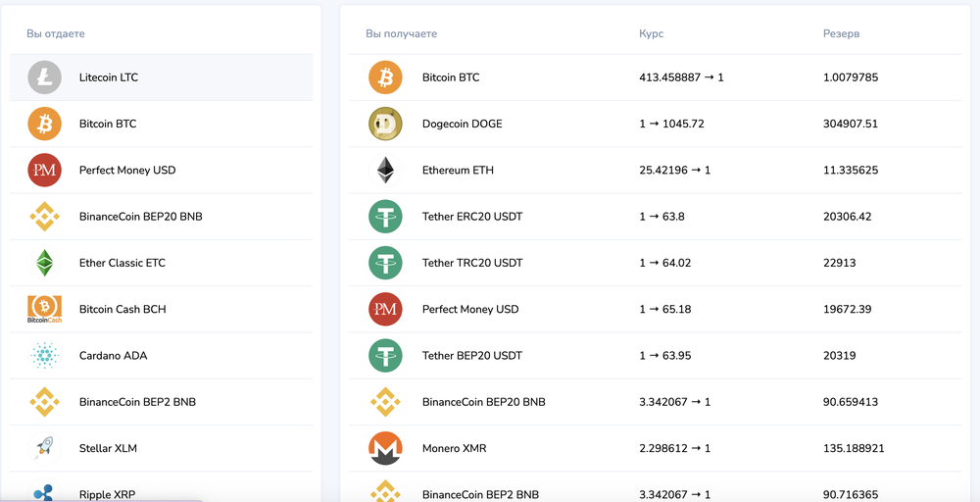The width and height of the screenshot is (980, 502).
Task: Click the Litecoin logo in the give list
Action: [44, 77]
